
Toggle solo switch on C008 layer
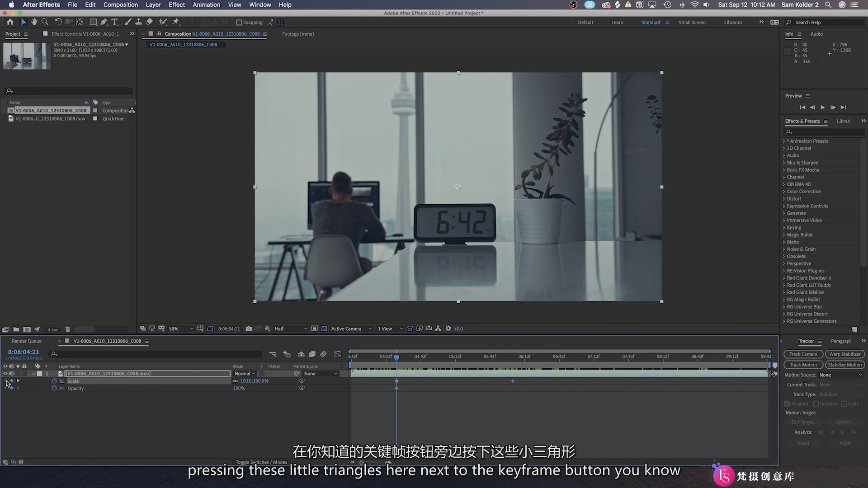18,373
